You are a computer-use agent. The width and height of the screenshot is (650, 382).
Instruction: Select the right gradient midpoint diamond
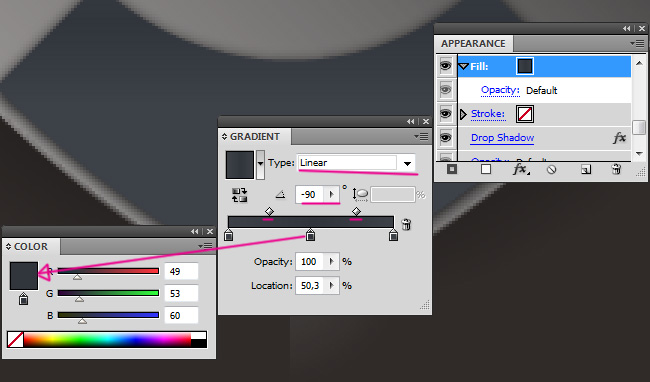point(356,212)
